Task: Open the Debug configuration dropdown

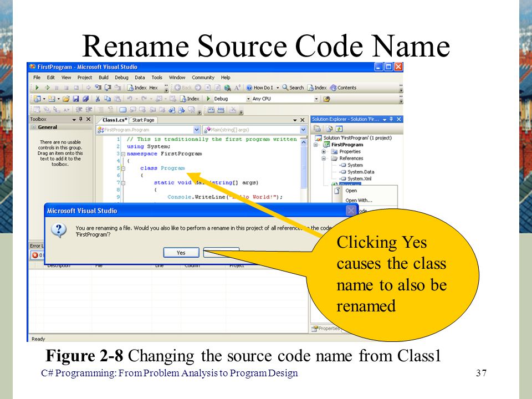Action: [x=248, y=99]
